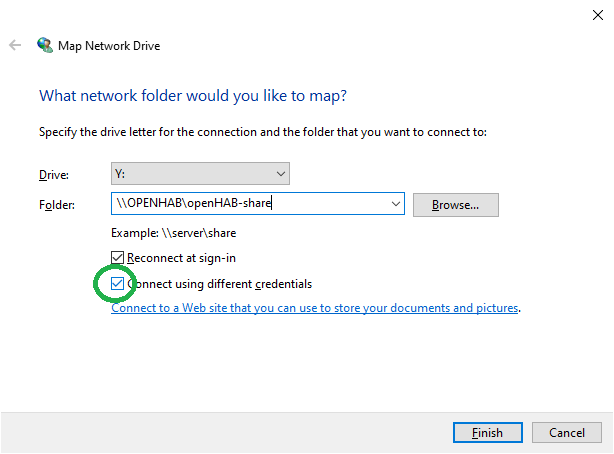Click the Example: \\server\share hint text
614x454 pixels.
click(173, 233)
